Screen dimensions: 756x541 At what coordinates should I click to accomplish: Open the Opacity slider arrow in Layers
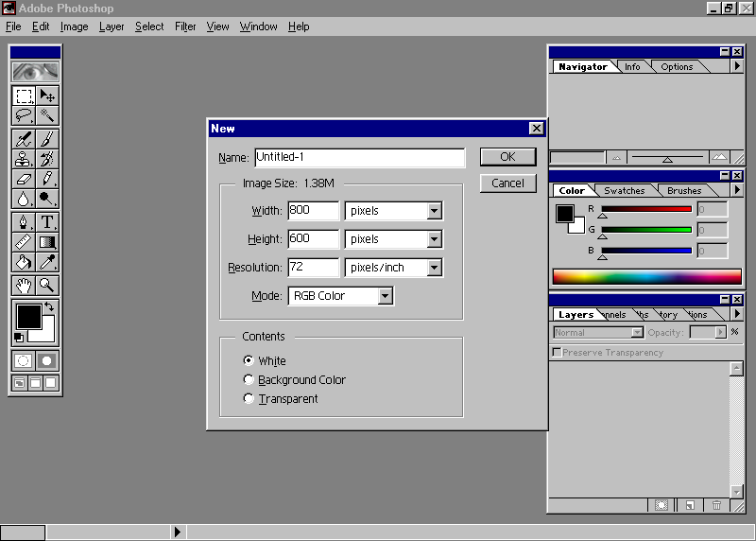(720, 332)
